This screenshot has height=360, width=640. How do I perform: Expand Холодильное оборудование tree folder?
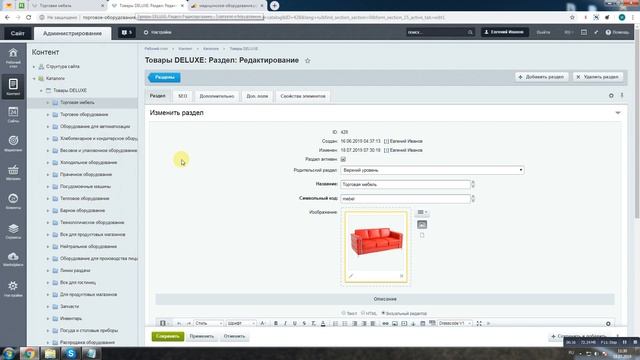(x=48, y=162)
